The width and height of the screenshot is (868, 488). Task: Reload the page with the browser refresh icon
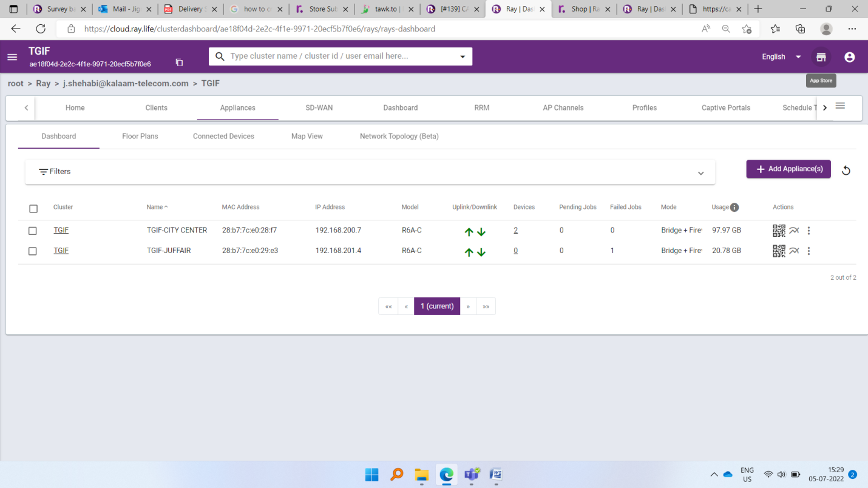41,29
